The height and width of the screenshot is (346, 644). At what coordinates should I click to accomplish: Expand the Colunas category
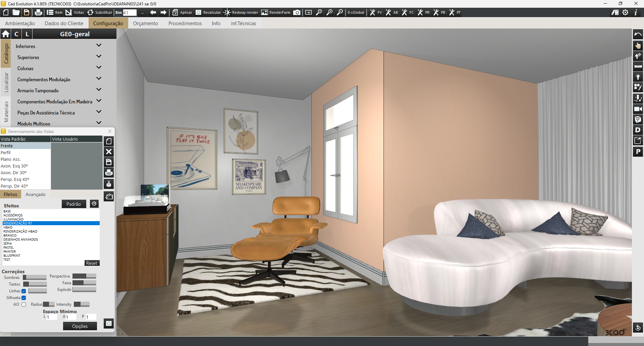pyautogui.click(x=99, y=67)
